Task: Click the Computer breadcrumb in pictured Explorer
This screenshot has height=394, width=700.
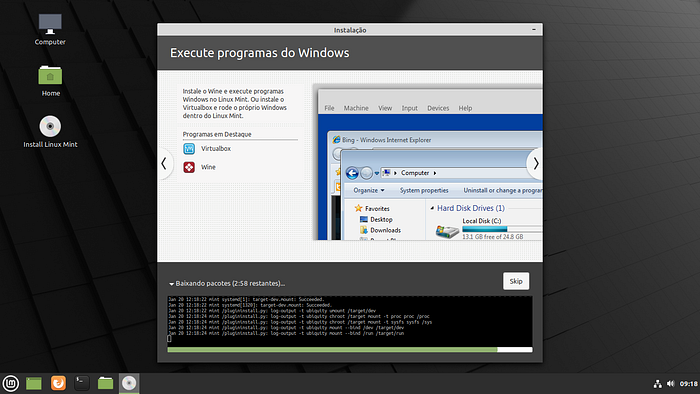Action: (x=415, y=173)
